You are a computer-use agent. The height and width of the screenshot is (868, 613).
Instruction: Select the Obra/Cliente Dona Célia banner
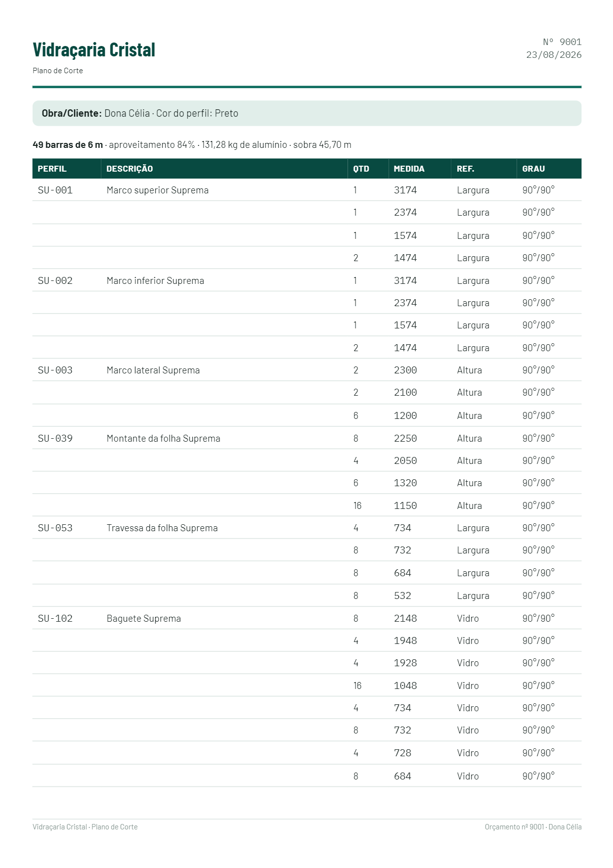tap(307, 113)
